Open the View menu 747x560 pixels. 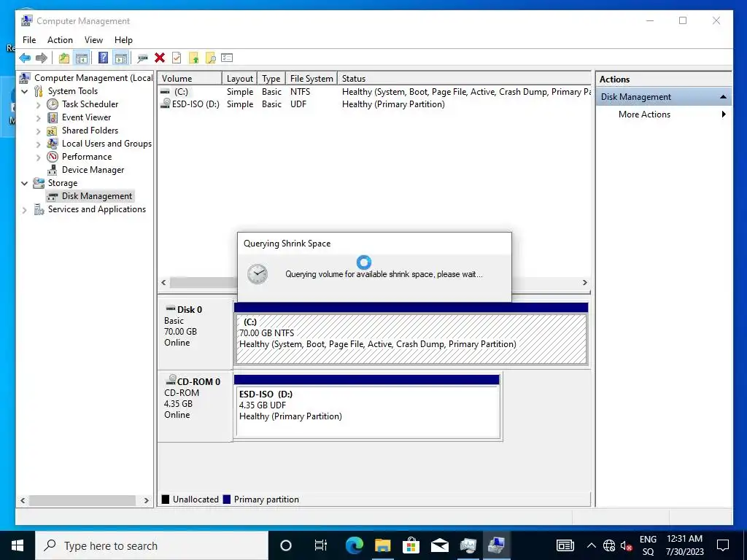click(x=94, y=40)
